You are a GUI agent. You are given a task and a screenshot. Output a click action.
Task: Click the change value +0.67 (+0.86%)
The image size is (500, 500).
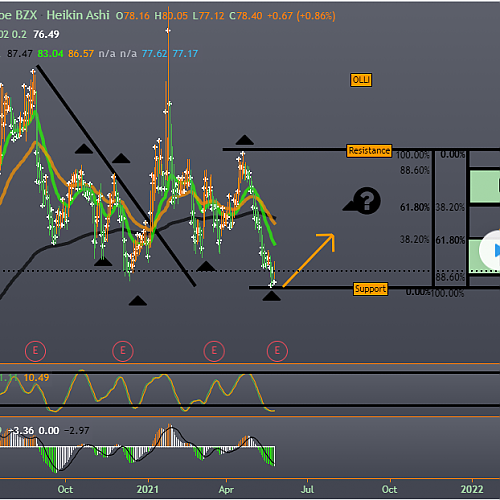click(301, 16)
